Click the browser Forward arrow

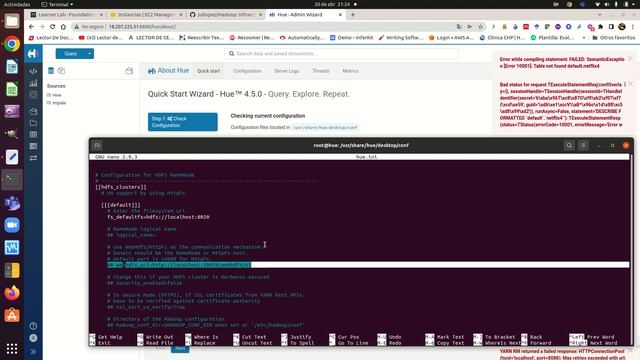coord(42,27)
